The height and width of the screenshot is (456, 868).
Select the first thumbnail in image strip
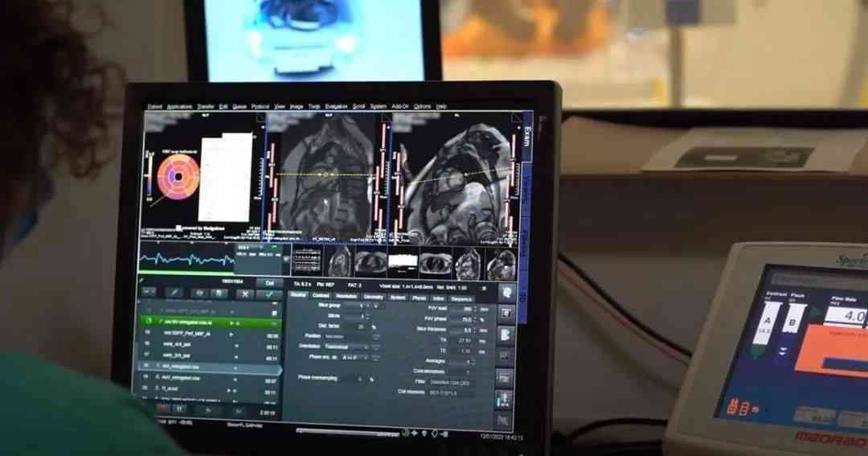click(x=307, y=261)
